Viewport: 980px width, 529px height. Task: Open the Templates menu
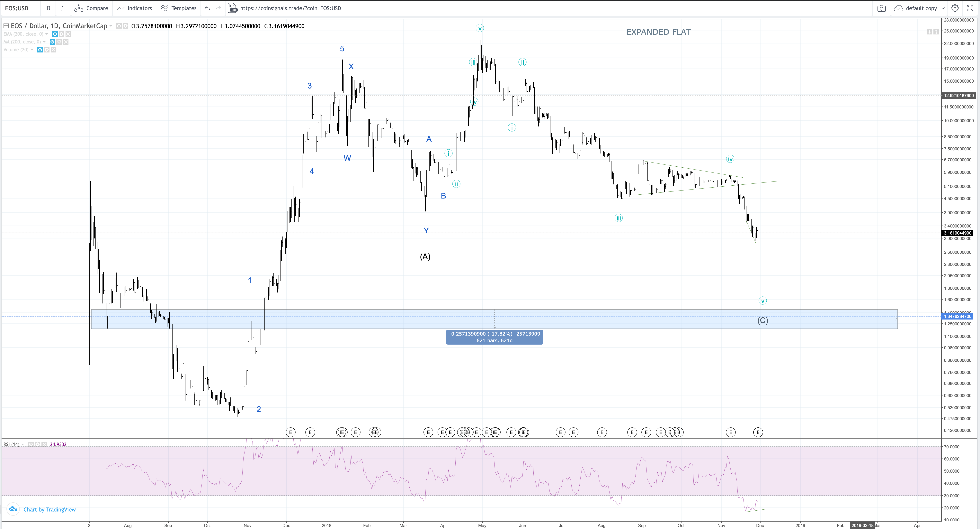tap(178, 8)
